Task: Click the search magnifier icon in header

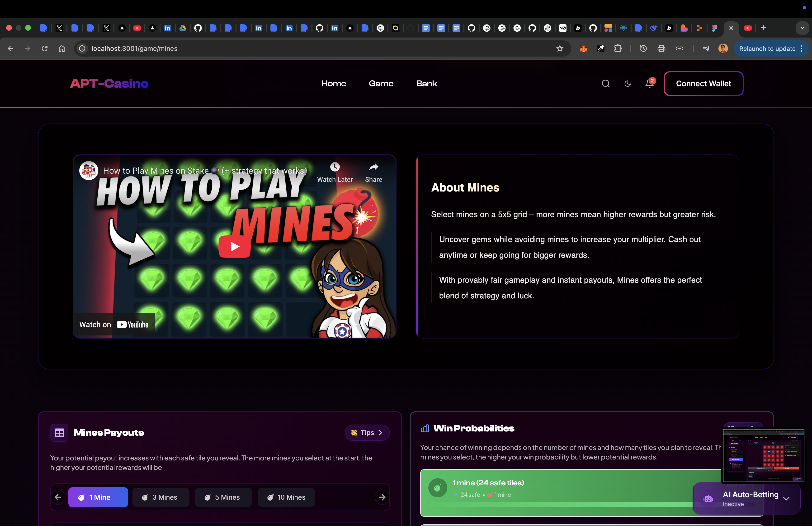Action: (x=606, y=84)
